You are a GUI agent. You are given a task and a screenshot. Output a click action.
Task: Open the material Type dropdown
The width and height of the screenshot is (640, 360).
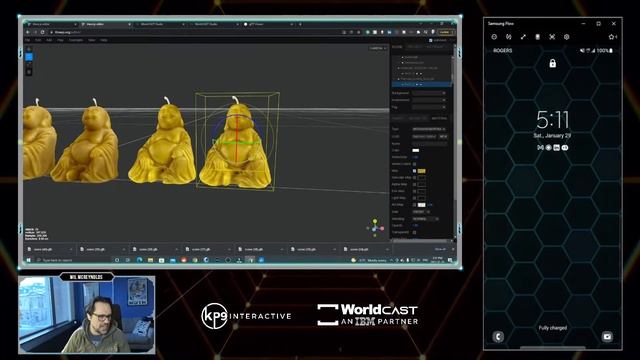point(429,129)
